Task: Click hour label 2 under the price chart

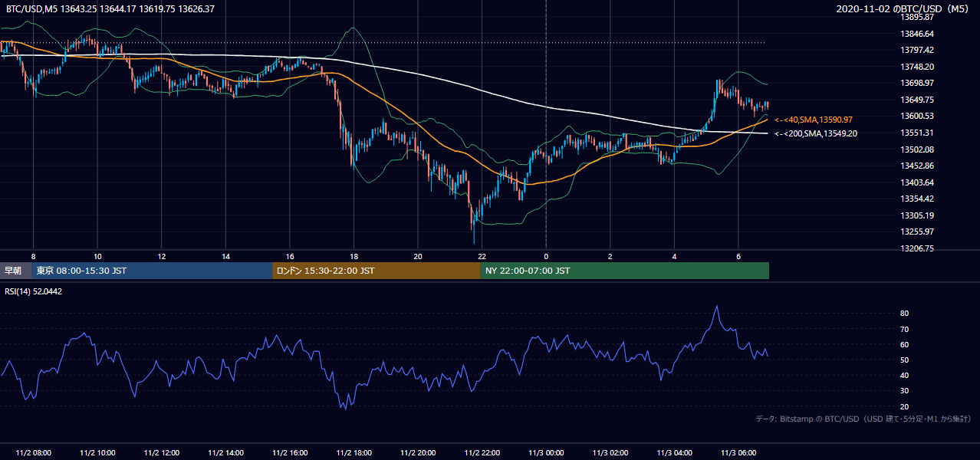Action: point(610,256)
